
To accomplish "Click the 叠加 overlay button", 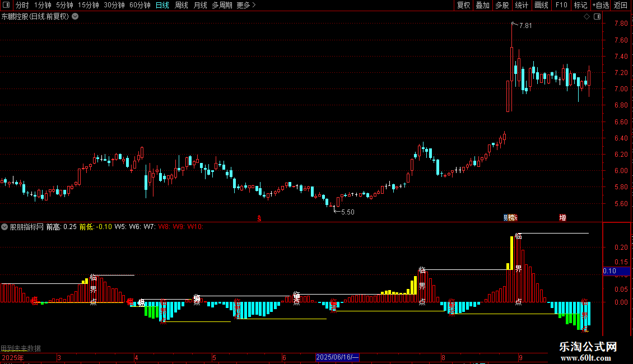I will click(x=482, y=5).
